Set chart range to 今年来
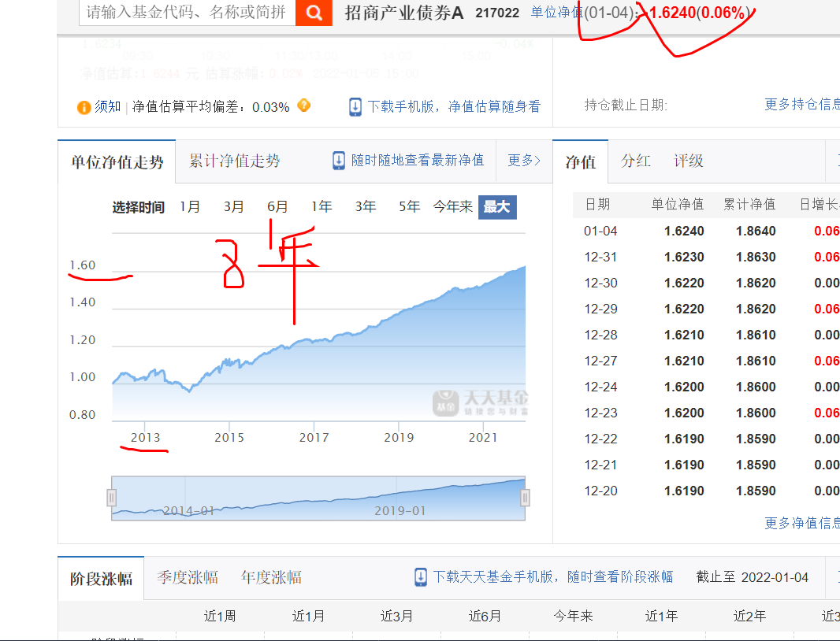Viewport: 840px width, 641px height. pos(452,206)
